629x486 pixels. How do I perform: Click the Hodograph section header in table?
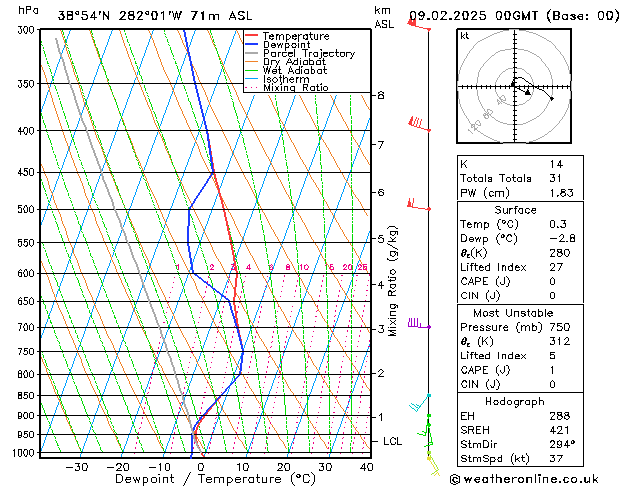[x=514, y=400]
